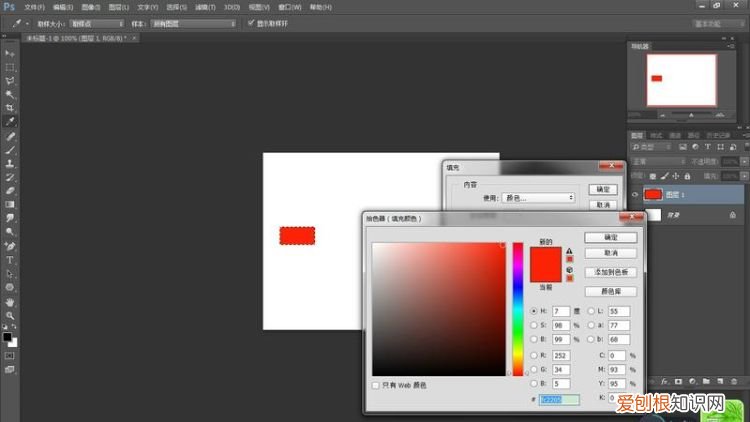Image resolution: width=750 pixels, height=422 pixels.
Task: Click the hex color code input field
Action: pos(557,399)
